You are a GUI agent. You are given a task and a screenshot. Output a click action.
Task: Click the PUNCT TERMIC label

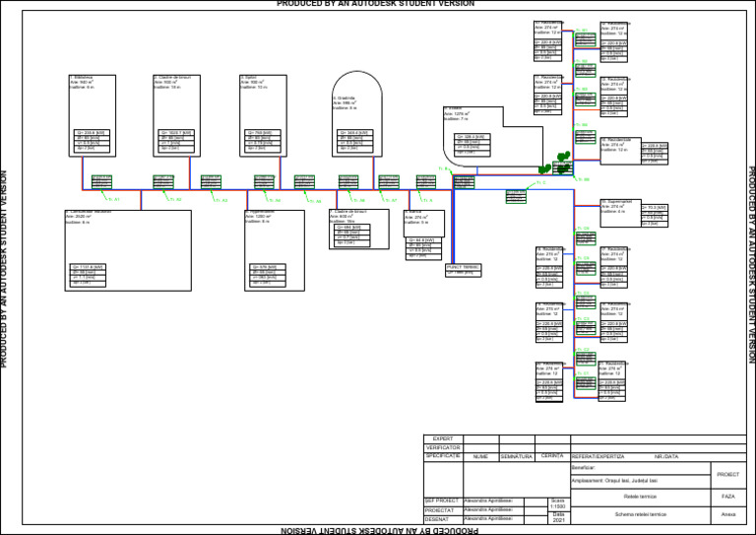[x=464, y=267]
